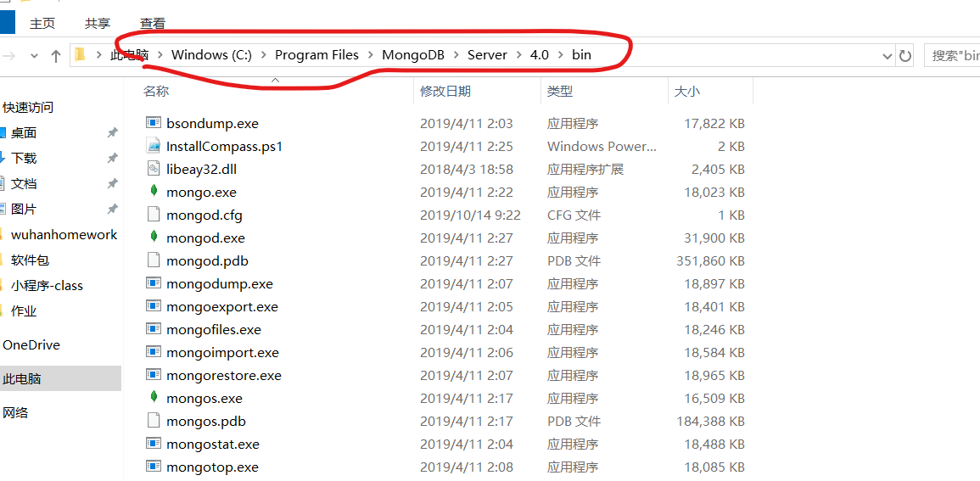Click the search box field
The width and height of the screenshot is (980, 481).
pos(952,56)
